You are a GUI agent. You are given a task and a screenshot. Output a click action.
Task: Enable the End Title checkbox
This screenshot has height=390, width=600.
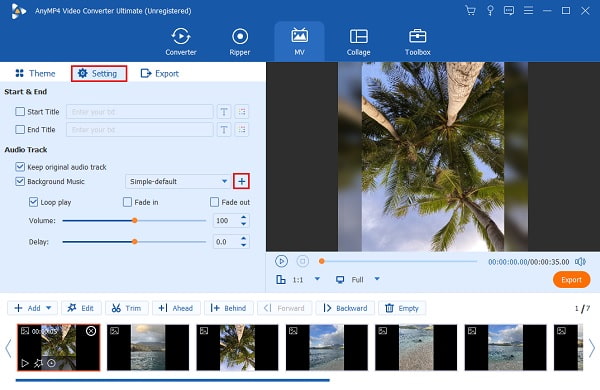point(20,129)
